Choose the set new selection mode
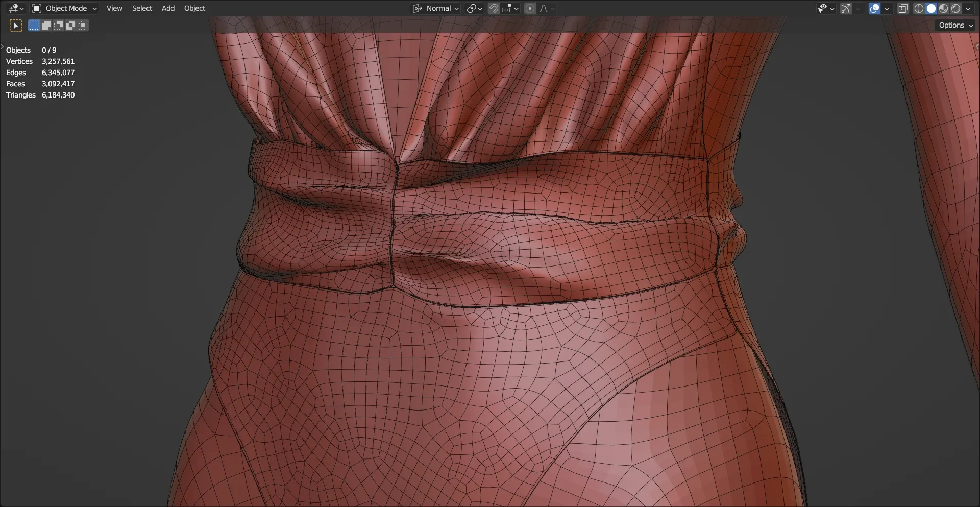This screenshot has width=980, height=507. coord(34,26)
